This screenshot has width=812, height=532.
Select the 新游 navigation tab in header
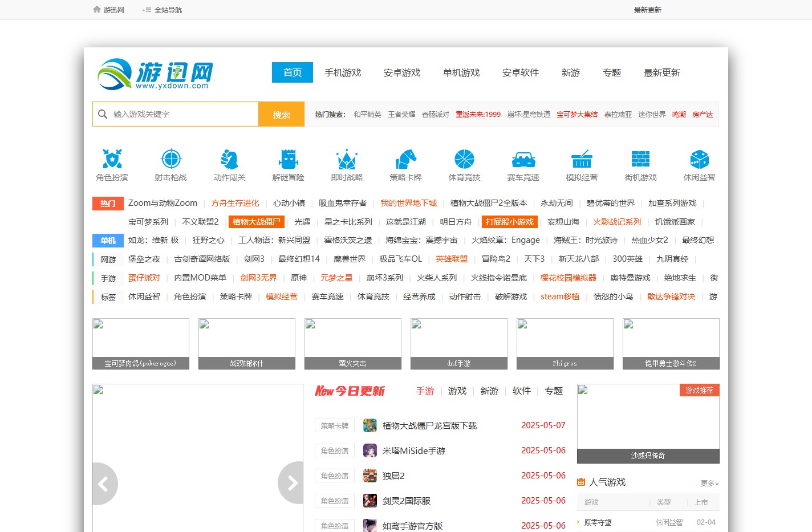571,72
